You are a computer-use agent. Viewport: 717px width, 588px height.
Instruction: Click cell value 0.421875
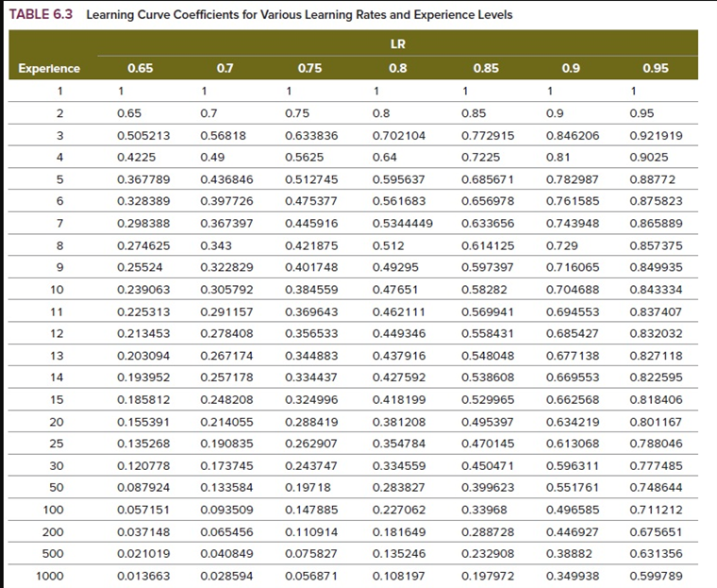[311, 245]
